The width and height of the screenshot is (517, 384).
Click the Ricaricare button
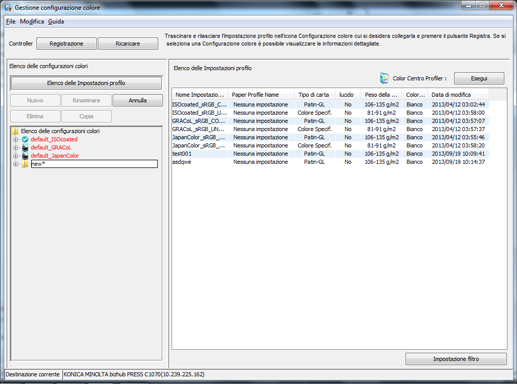(128, 44)
